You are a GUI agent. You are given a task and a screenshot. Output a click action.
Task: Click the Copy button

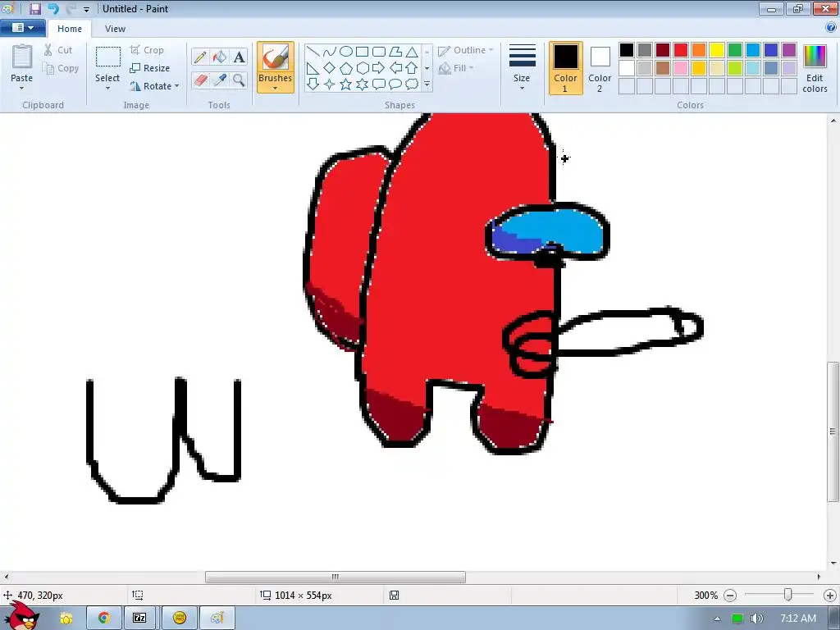[61, 68]
